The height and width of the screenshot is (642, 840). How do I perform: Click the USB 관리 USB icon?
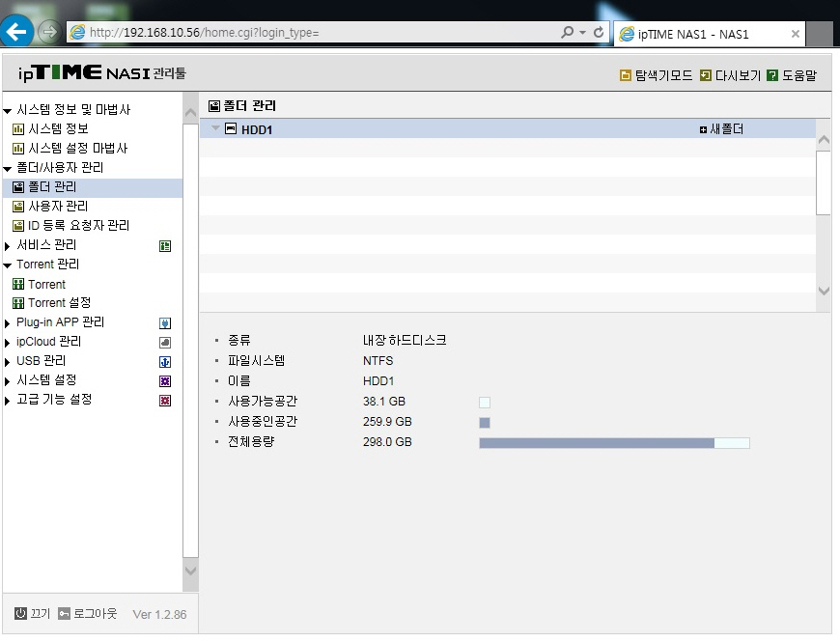[165, 362]
